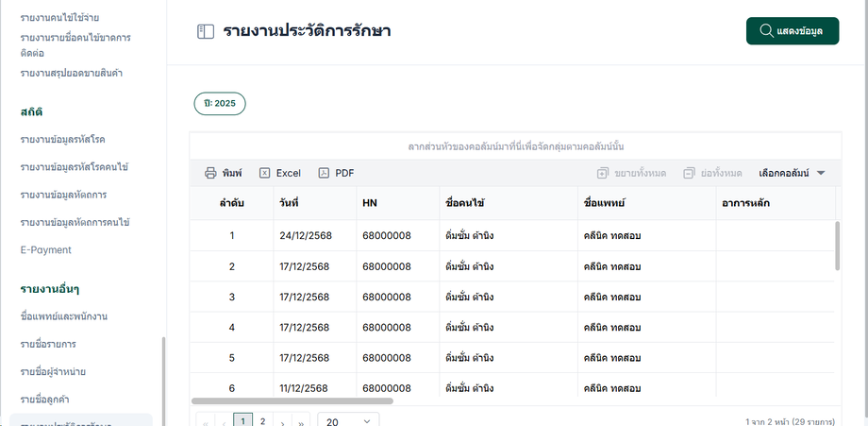Jump to the last page arrow
Screen dimensions: 868x426
301,421
